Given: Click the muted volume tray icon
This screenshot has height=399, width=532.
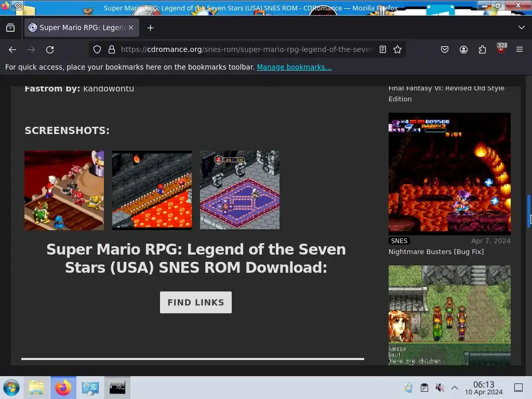Looking at the screenshot, I should click(440, 388).
